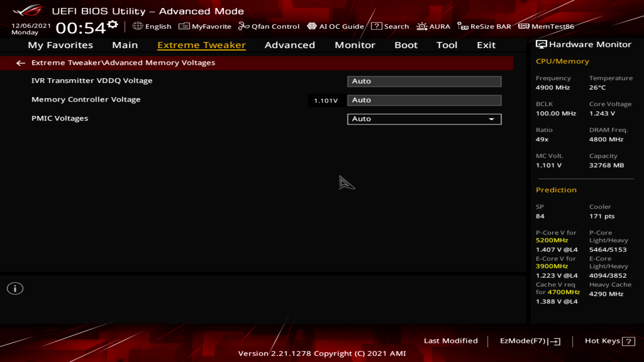Open the MyFavorite list icon
This screenshot has height=362, width=644.
[184, 26]
